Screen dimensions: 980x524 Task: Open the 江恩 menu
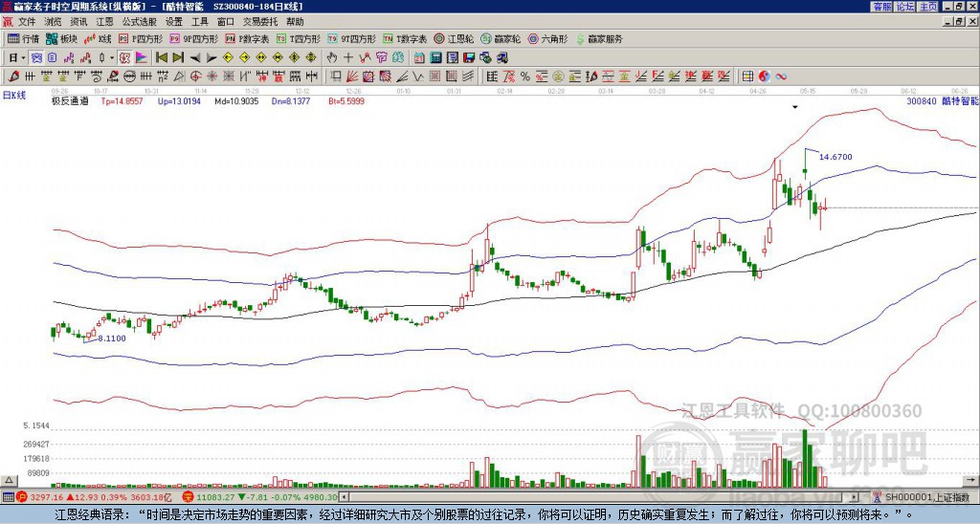tap(105, 22)
